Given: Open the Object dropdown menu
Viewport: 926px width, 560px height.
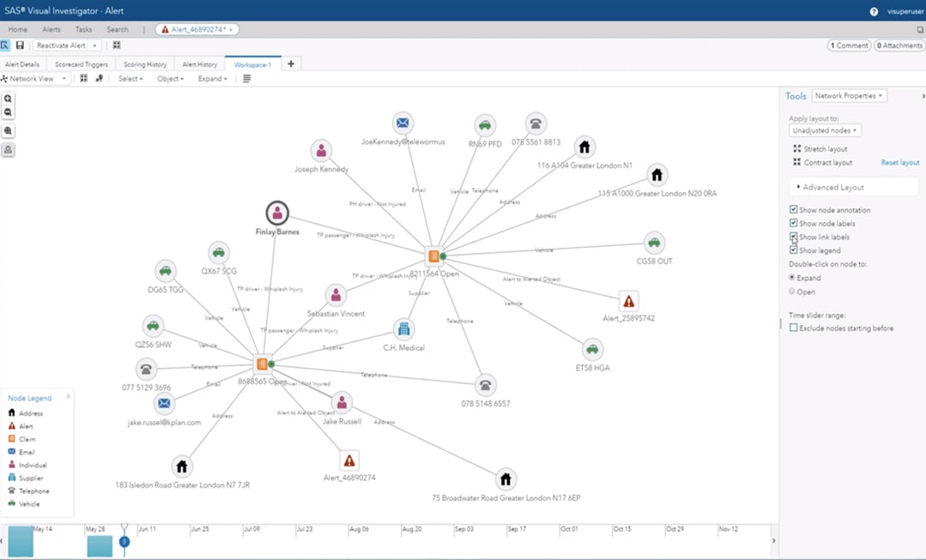Looking at the screenshot, I should [170, 78].
